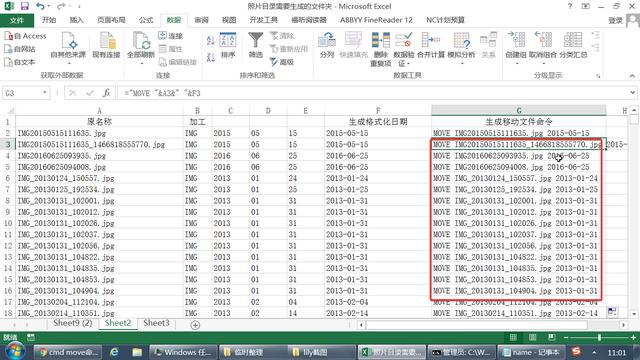Open 取消组合 ungroup dropdown
This screenshot has height=360, width=640.
point(543,48)
